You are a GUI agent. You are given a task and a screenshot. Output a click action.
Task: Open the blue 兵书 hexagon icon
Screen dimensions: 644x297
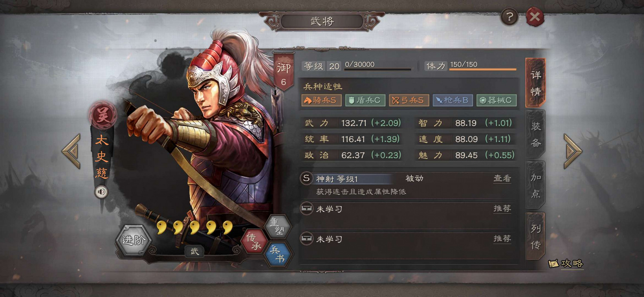coord(277,254)
